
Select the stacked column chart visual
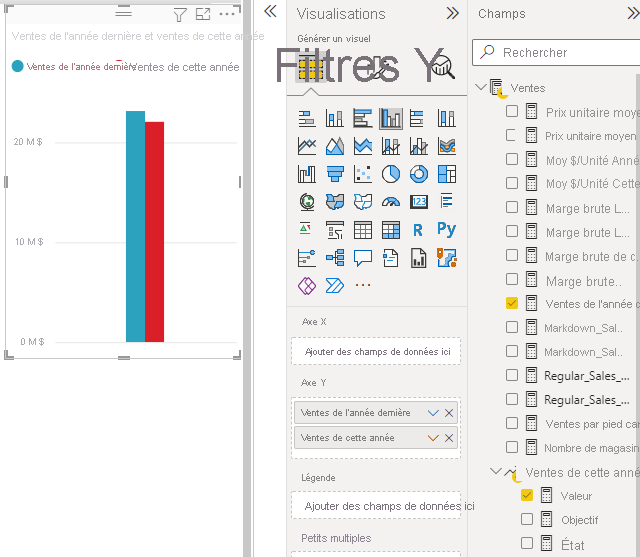tap(334, 119)
